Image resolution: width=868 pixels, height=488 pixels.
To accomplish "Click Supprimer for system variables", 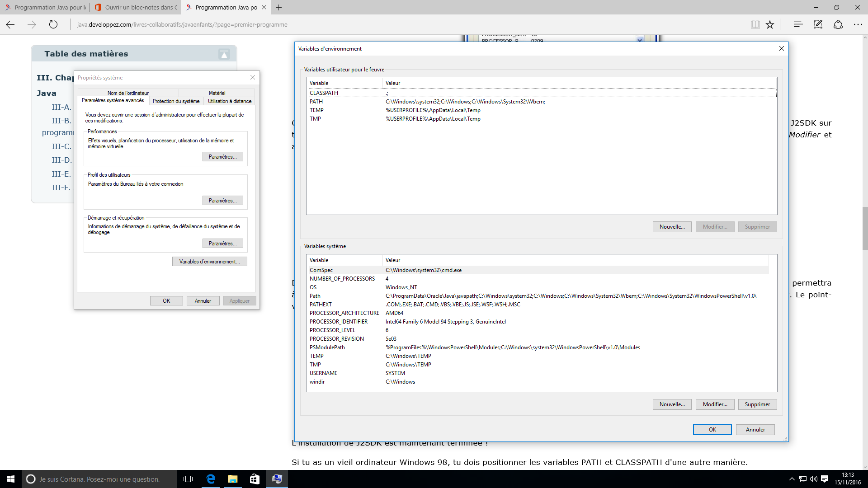I will 757,404.
